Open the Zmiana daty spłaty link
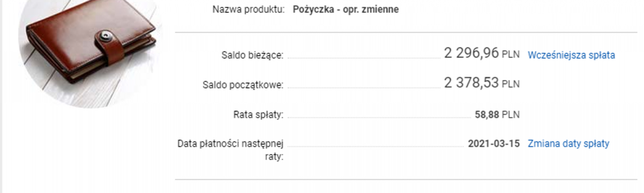 568,144
